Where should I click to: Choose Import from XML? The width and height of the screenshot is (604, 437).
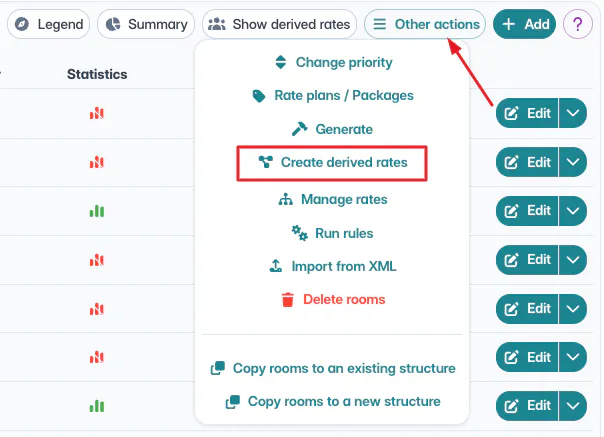tap(331, 267)
